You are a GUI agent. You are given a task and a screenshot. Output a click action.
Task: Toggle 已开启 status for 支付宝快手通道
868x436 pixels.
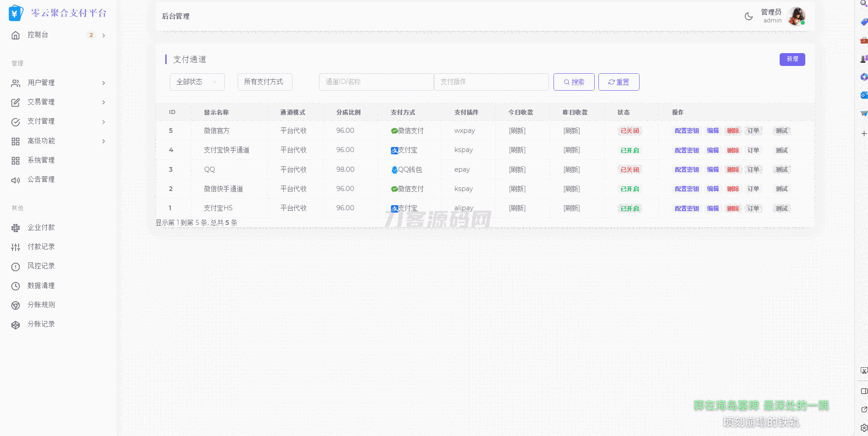(629, 151)
